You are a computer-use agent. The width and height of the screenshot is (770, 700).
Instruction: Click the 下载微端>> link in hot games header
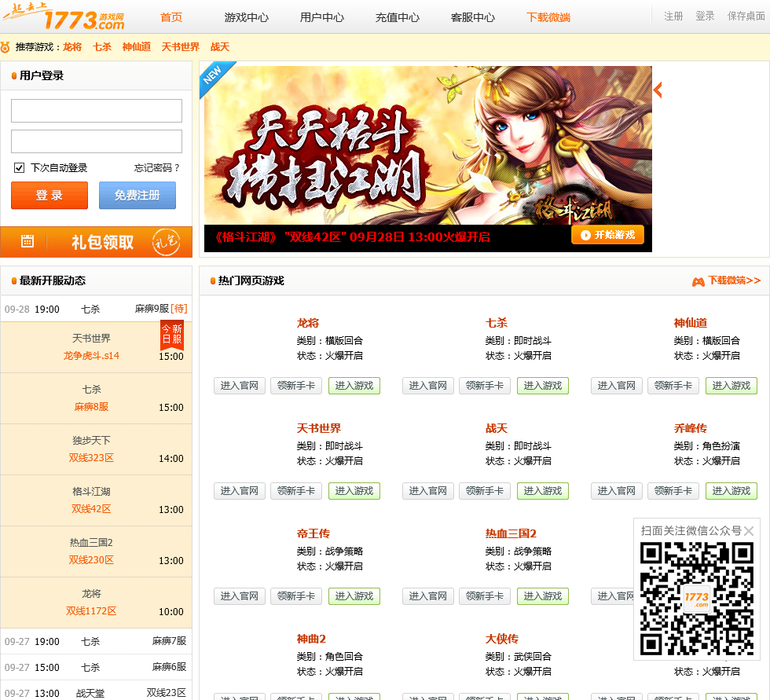pos(734,280)
